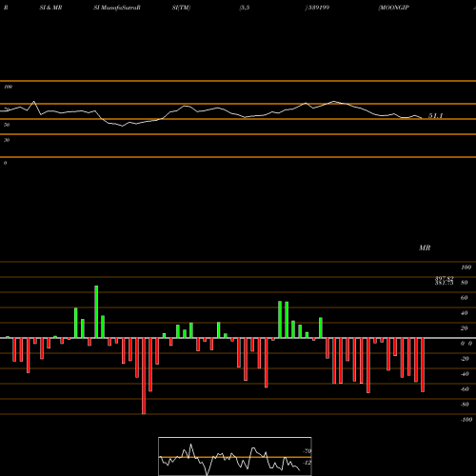Click the MR panel's -40 axis label
Viewport: 476px width, 476px height.
click(465, 374)
